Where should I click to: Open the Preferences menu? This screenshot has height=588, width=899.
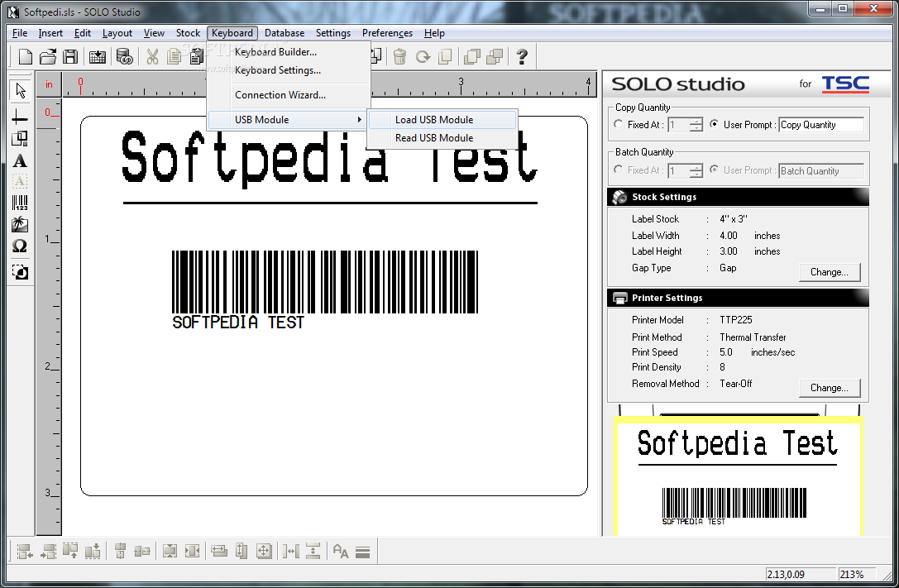(387, 33)
